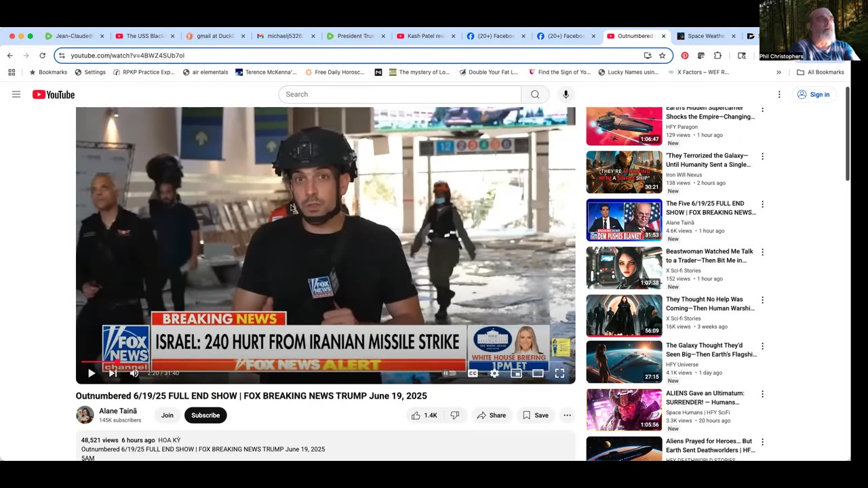Open The Five 6/19/25 video thumbnail
Screen dimensions: 868x488
pos(624,220)
